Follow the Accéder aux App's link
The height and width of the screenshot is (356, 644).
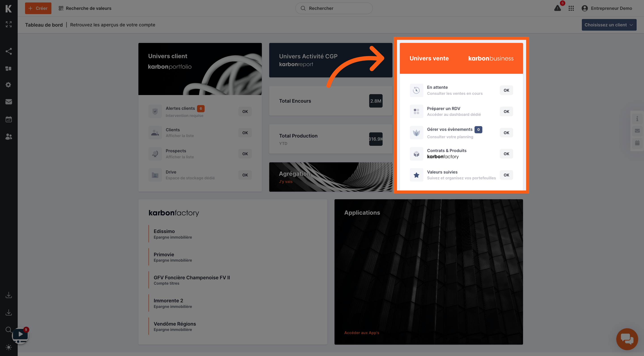(362, 333)
